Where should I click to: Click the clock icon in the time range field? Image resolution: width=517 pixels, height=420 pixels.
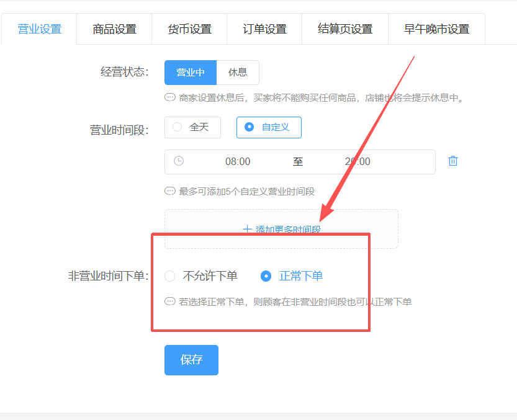[179, 161]
